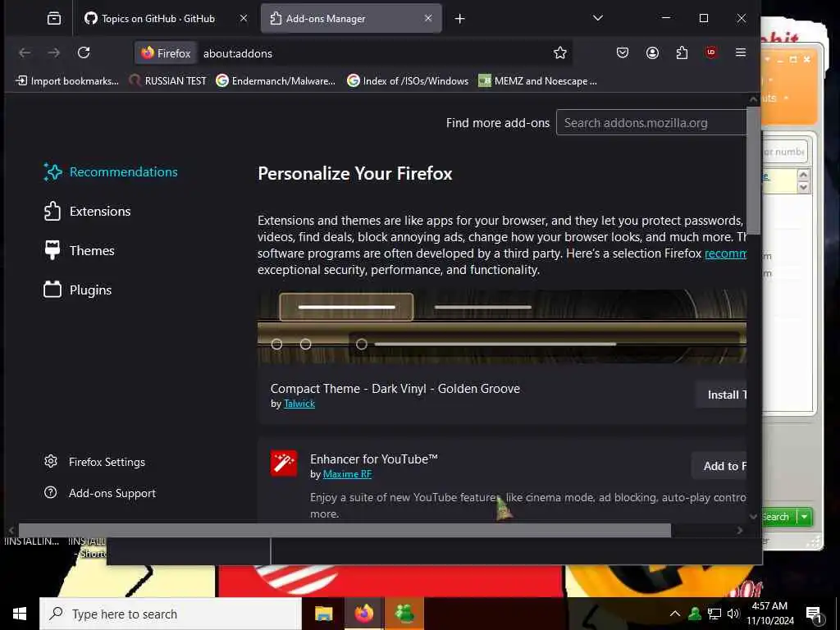Open Import bookmarks bookmark item
The image size is (840, 630).
point(67,81)
